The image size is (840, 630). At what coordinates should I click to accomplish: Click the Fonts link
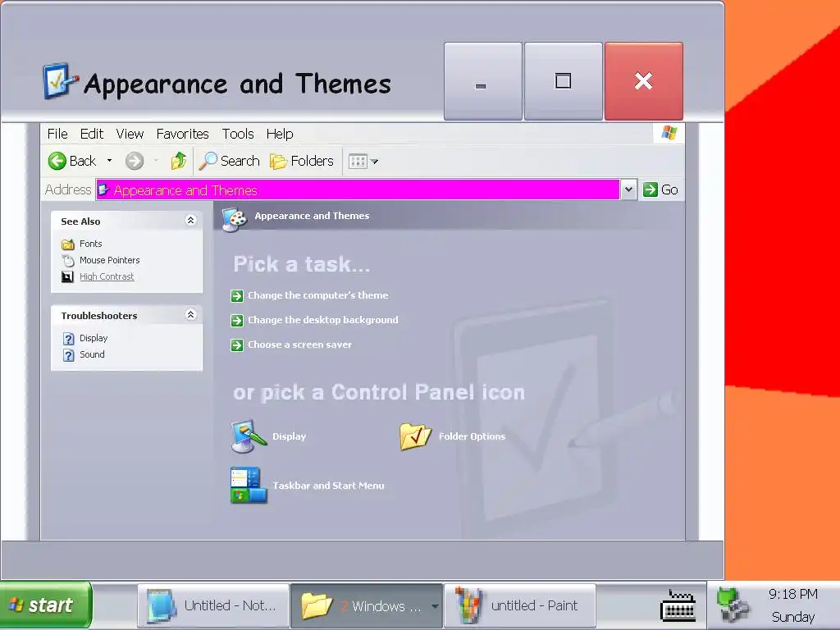point(90,244)
